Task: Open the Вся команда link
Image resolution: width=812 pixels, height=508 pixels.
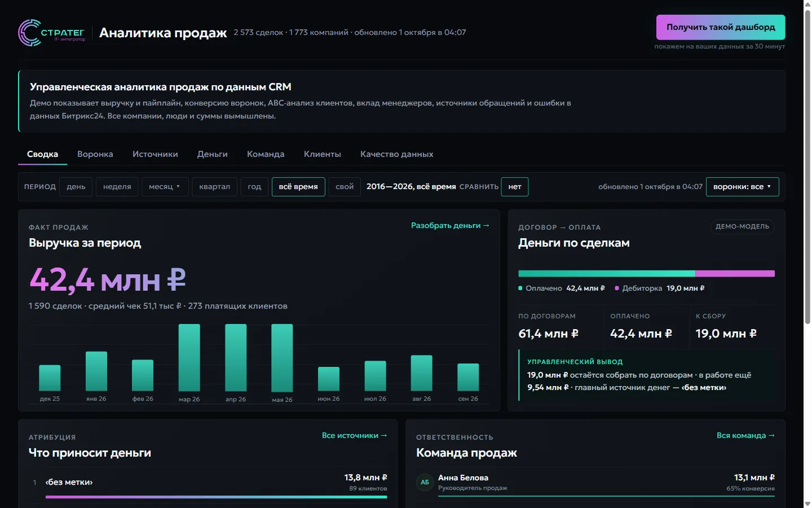Action: 745,435
